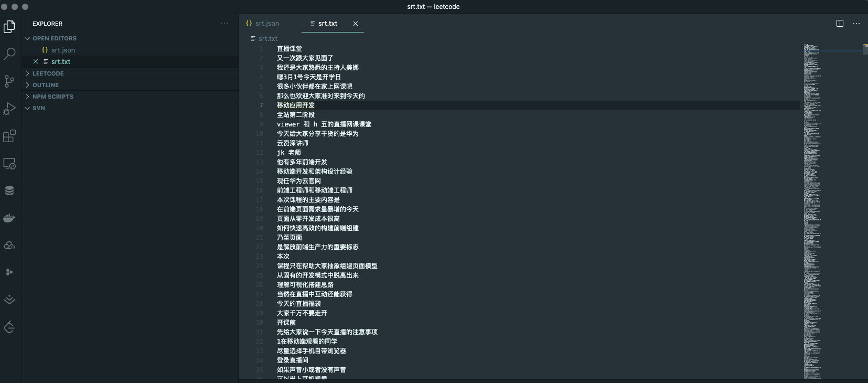
Task: Open the database view icon
Action: click(x=9, y=190)
